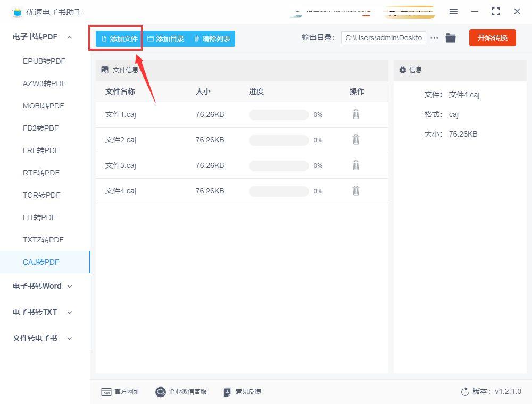Image resolution: width=532 pixels, height=404 pixels.
Task: Open the 官方网址 link
Action: click(x=120, y=392)
